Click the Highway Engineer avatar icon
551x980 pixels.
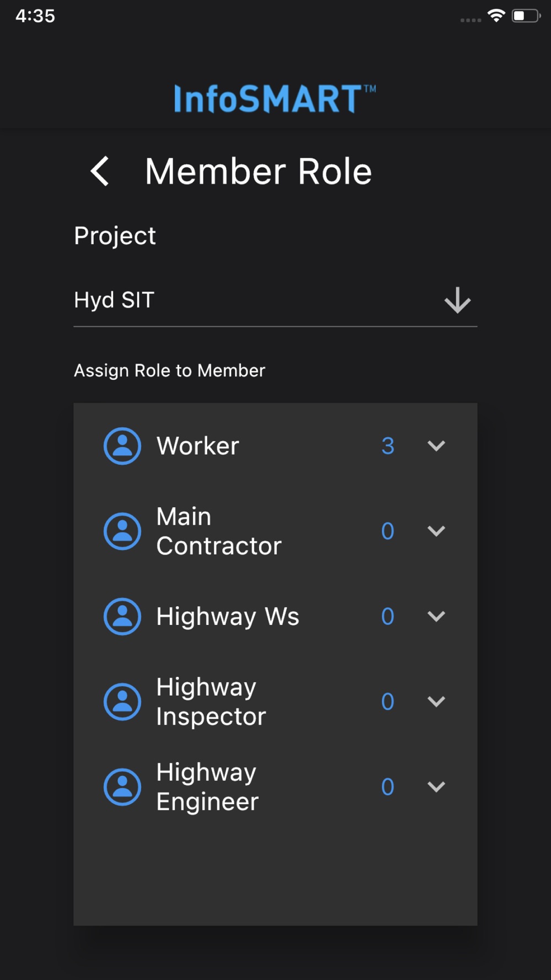(122, 787)
